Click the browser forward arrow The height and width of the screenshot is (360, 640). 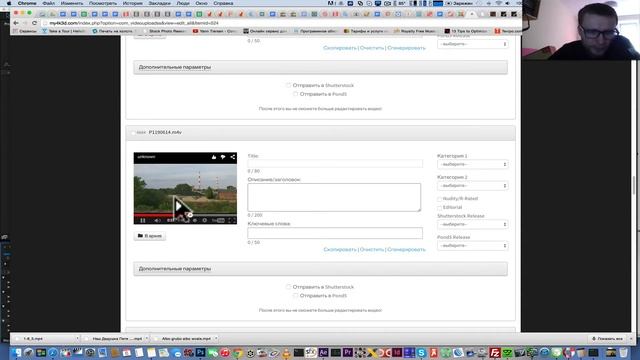click(x=25, y=23)
